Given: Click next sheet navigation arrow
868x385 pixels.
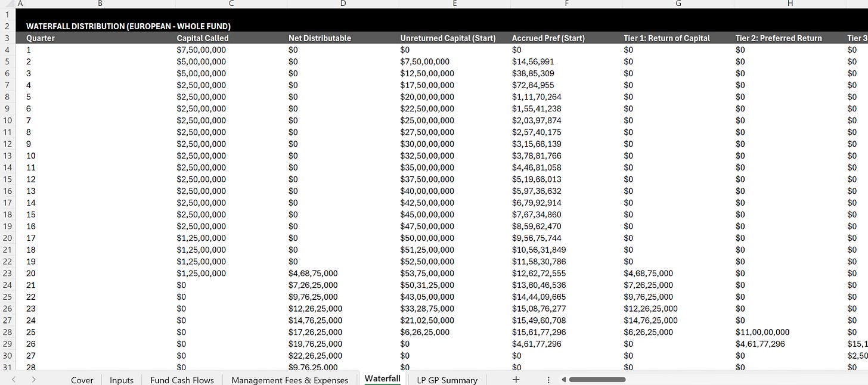Looking at the screenshot, I should tap(34, 379).
